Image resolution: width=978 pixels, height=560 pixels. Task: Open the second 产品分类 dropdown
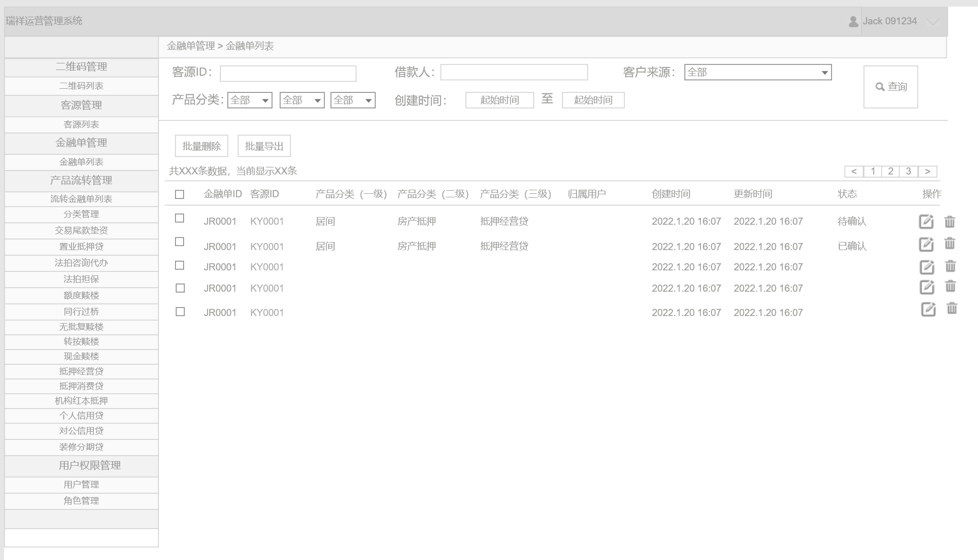(302, 100)
